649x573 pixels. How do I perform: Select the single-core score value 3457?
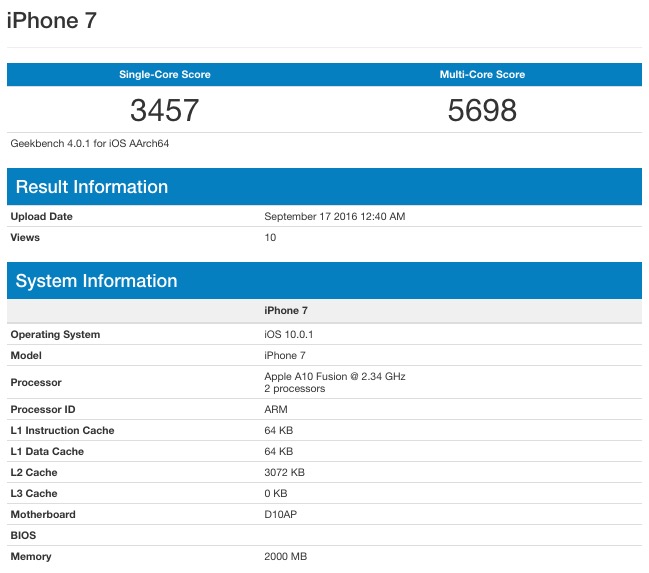tap(165, 110)
